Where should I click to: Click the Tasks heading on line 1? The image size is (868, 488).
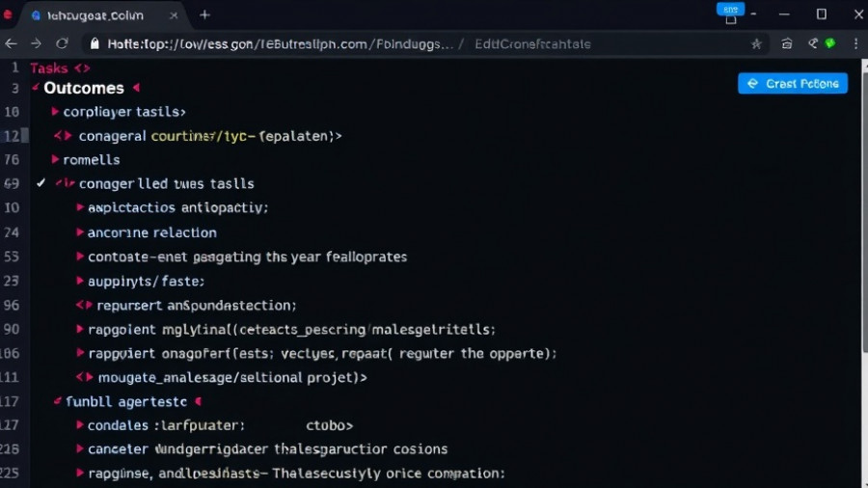[49, 68]
